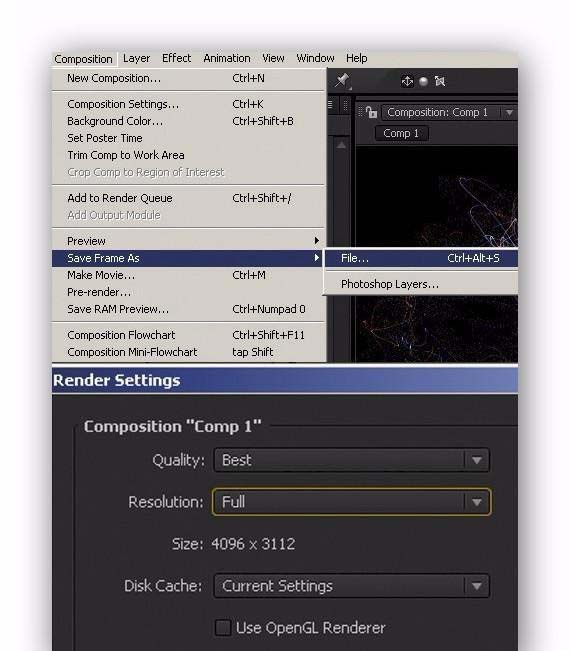Image resolution: width=570 pixels, height=651 pixels.
Task: Expand the Save Frame As submenu
Action: 189,258
